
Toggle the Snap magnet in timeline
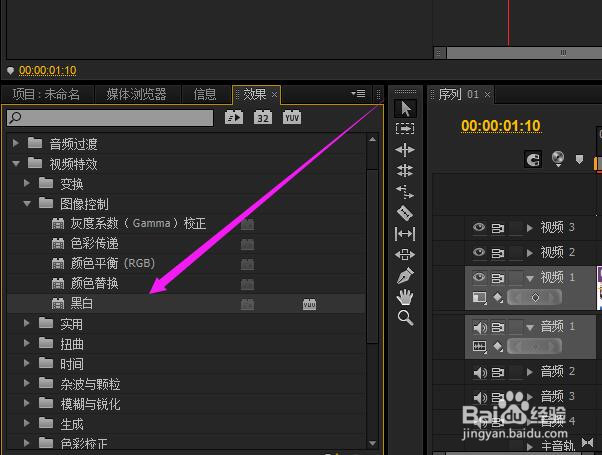point(533,159)
